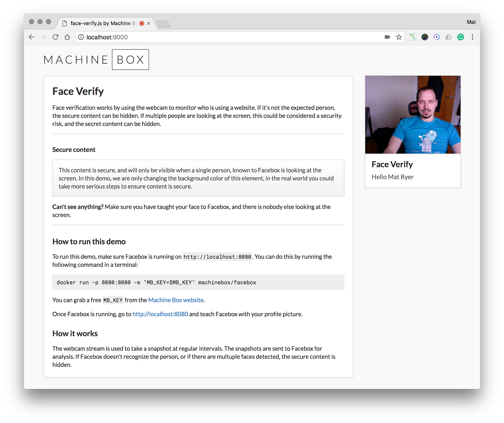Click the Machine Box logo
The width and height of the screenshot is (504, 423).
(96, 60)
